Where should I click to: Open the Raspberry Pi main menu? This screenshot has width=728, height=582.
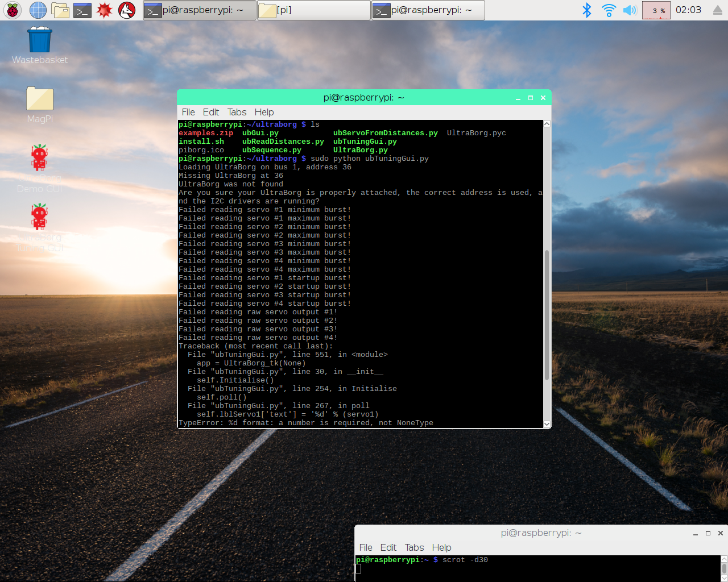[x=13, y=10]
